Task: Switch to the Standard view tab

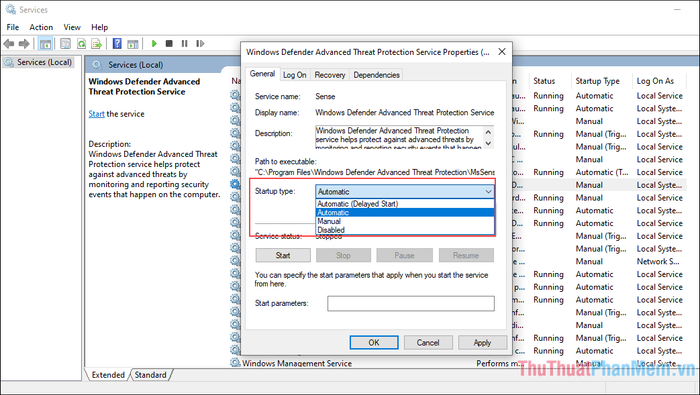Action: [x=150, y=375]
